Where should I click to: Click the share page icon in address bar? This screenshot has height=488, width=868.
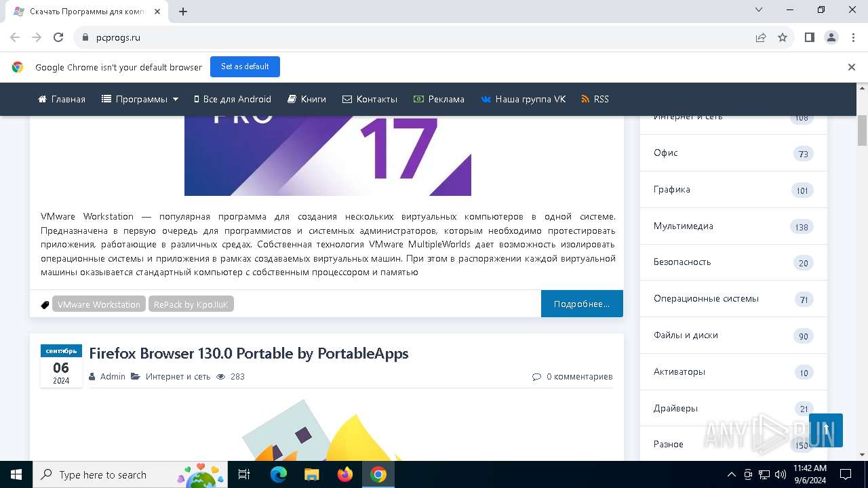761,38
